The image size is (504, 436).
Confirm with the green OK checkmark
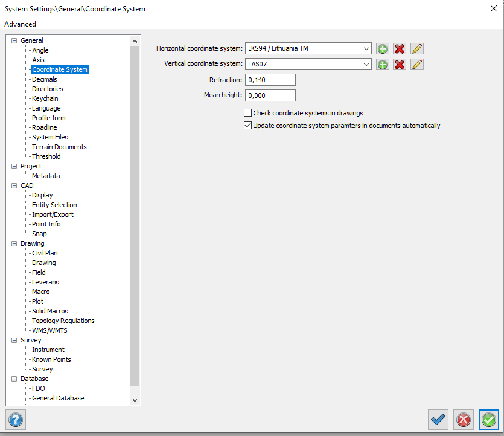tap(489, 419)
